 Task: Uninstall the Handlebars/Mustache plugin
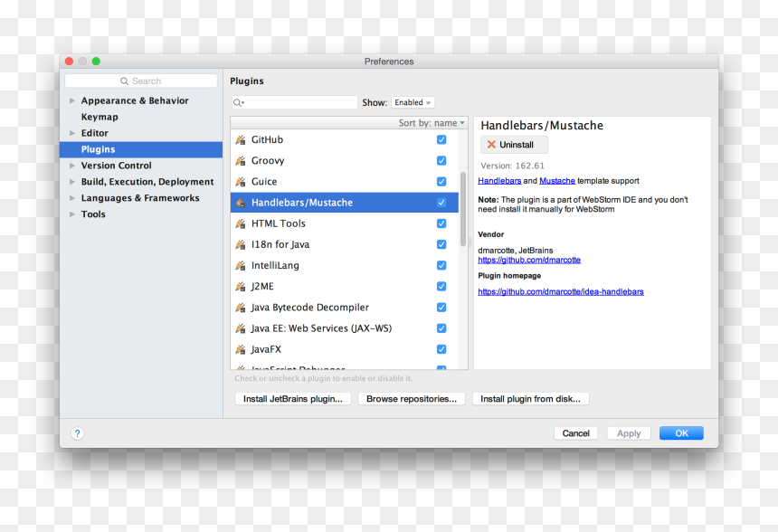tap(514, 145)
